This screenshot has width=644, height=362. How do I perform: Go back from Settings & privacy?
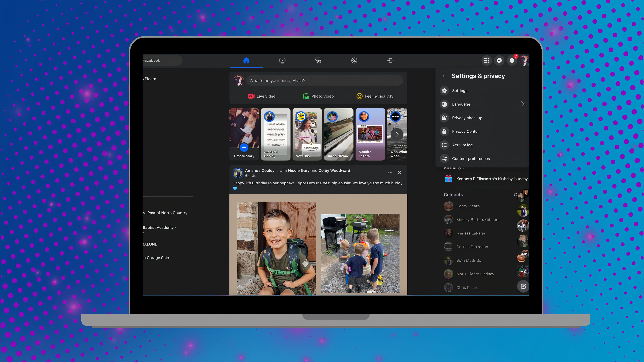click(x=444, y=76)
